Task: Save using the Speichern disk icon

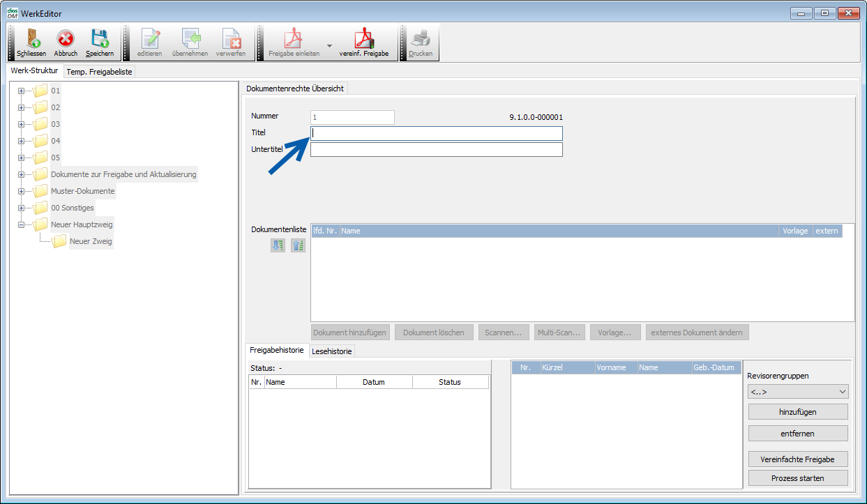Action: point(100,39)
